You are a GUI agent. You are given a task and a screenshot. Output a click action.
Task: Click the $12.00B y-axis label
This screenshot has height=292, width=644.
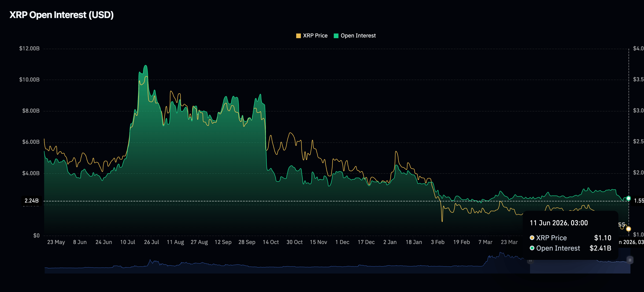[29, 48]
